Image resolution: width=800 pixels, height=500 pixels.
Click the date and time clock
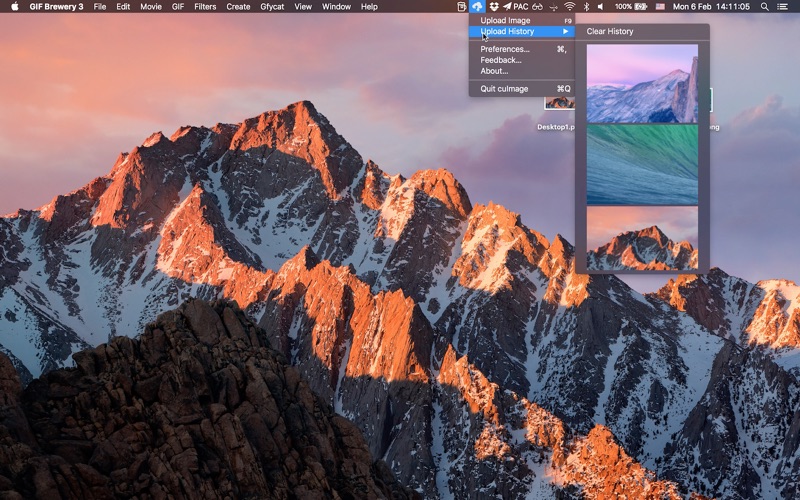(x=711, y=7)
